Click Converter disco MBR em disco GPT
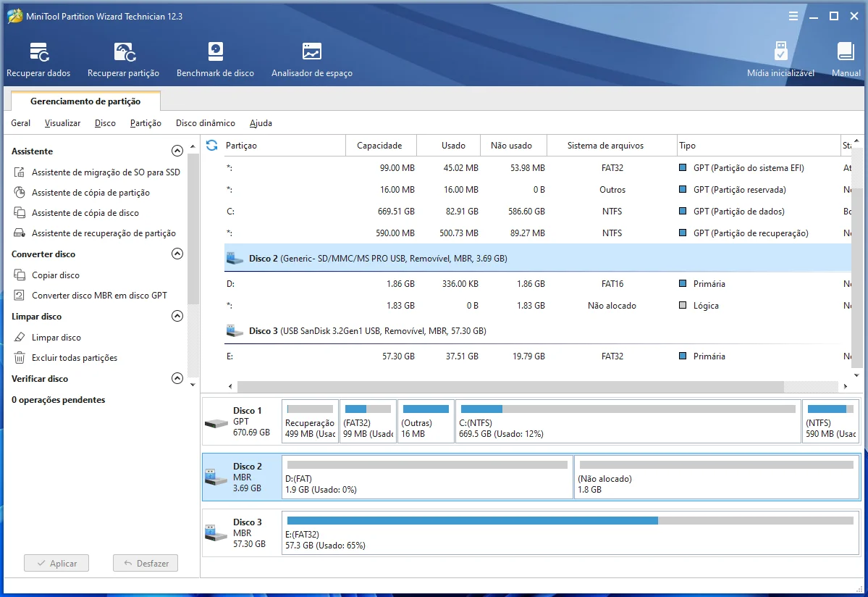Screen dimensions: 868x597 point(99,296)
